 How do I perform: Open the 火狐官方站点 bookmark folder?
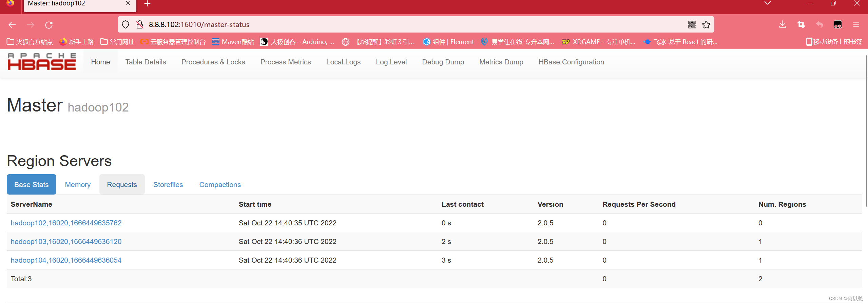click(30, 42)
